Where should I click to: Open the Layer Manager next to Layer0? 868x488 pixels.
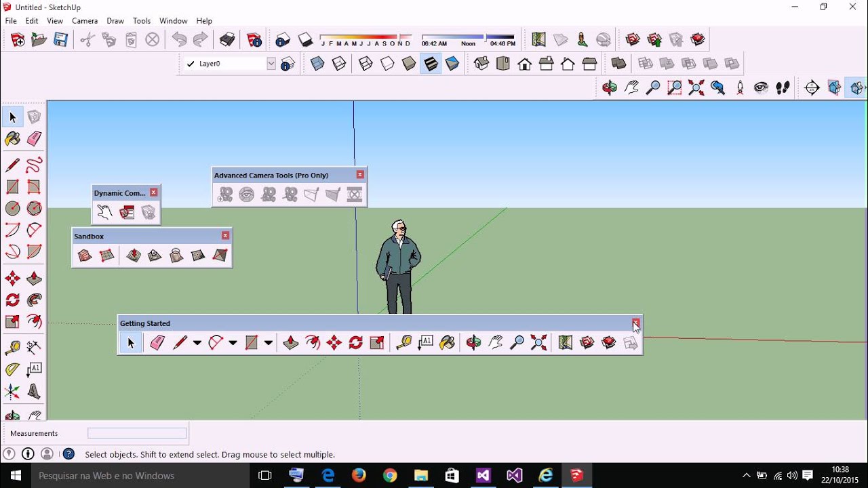click(288, 64)
